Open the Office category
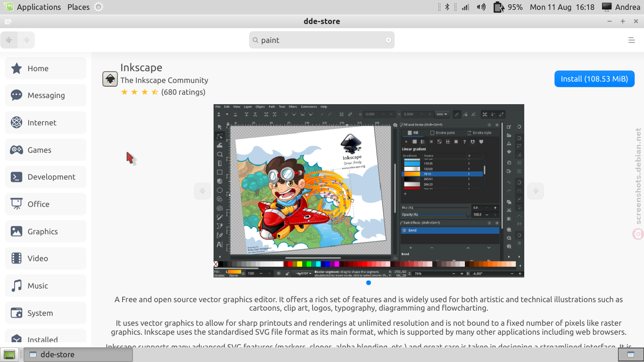 (x=45, y=204)
